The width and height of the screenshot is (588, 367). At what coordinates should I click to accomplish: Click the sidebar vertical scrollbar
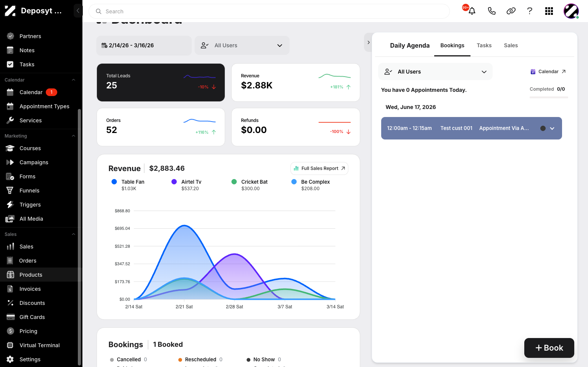coord(79,236)
